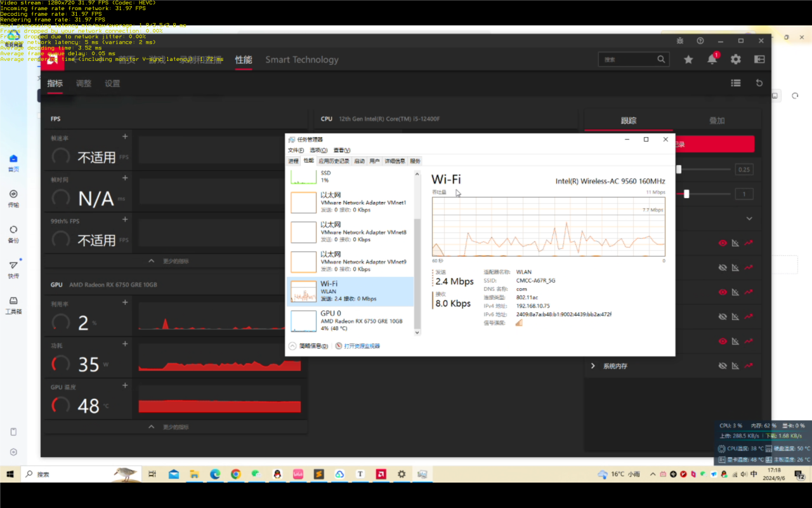The image size is (812, 508).
Task: Open 备份 in the left sidebar
Action: [13, 234]
